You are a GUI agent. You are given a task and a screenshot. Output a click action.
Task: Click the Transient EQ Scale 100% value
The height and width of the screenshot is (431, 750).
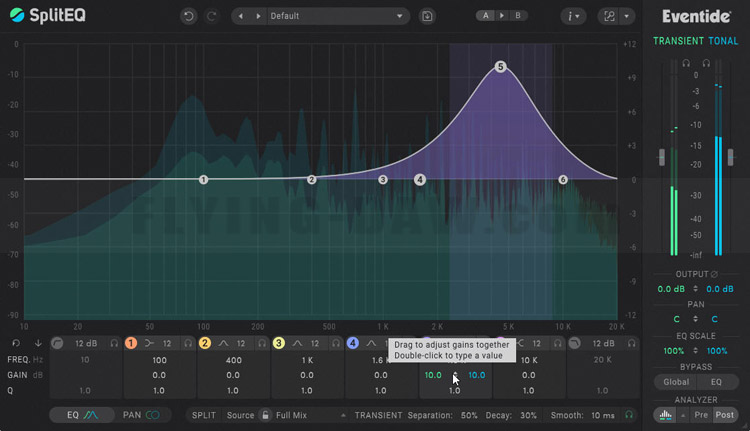pyautogui.click(x=673, y=351)
